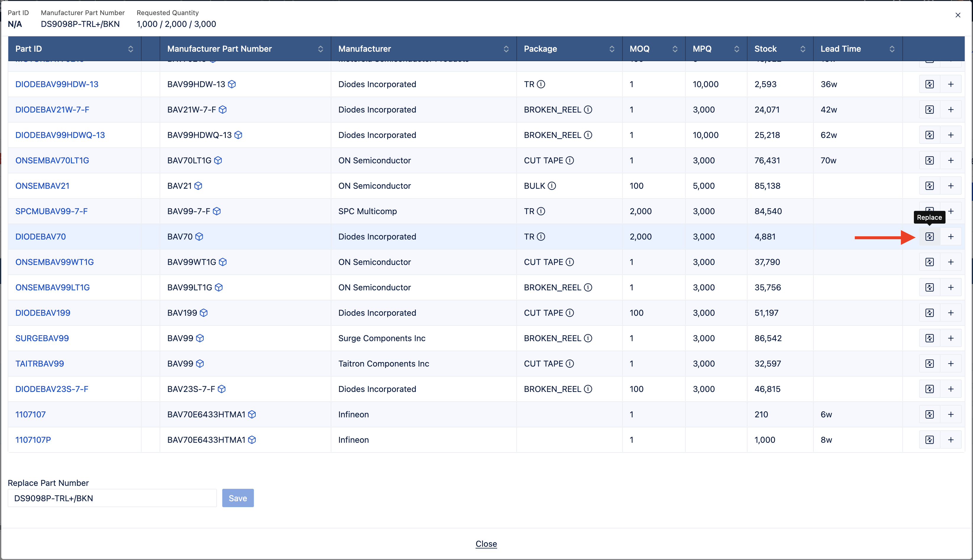Click info icon beside BROKEN_REEL for BAV21W-7-F
Image resolution: width=973 pixels, height=560 pixels.
click(x=588, y=110)
